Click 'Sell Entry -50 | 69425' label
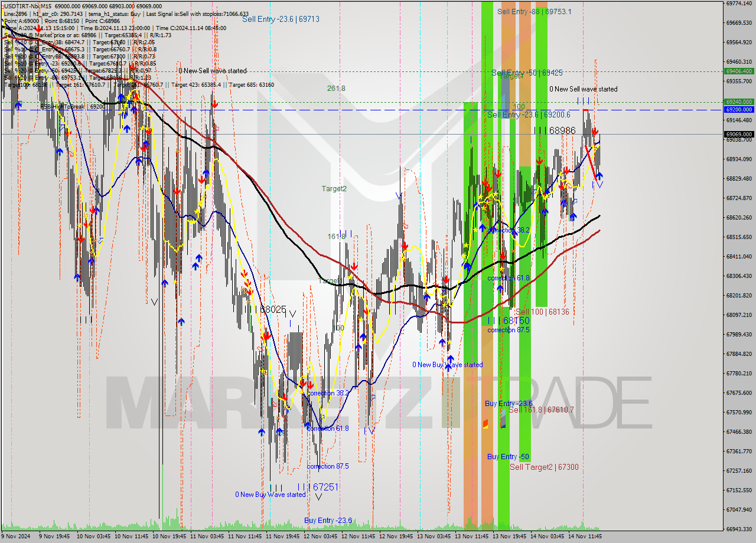Image resolution: width=756 pixels, height=543 pixels. point(527,73)
